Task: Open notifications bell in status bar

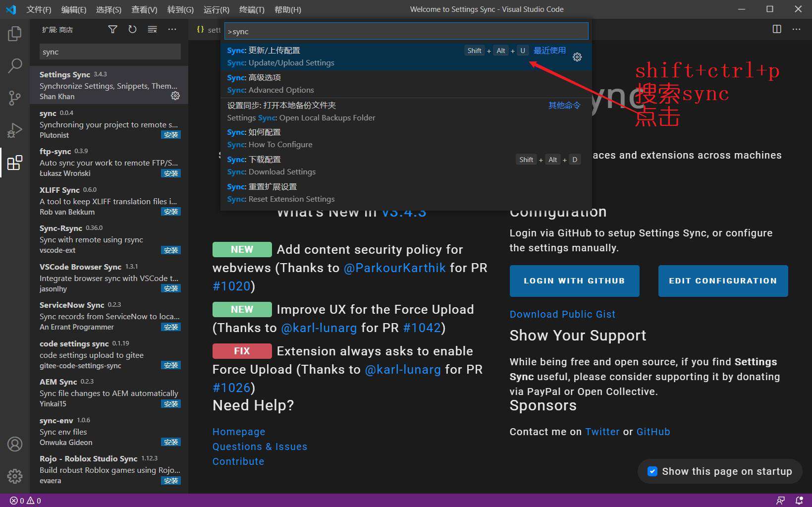Action: click(799, 501)
